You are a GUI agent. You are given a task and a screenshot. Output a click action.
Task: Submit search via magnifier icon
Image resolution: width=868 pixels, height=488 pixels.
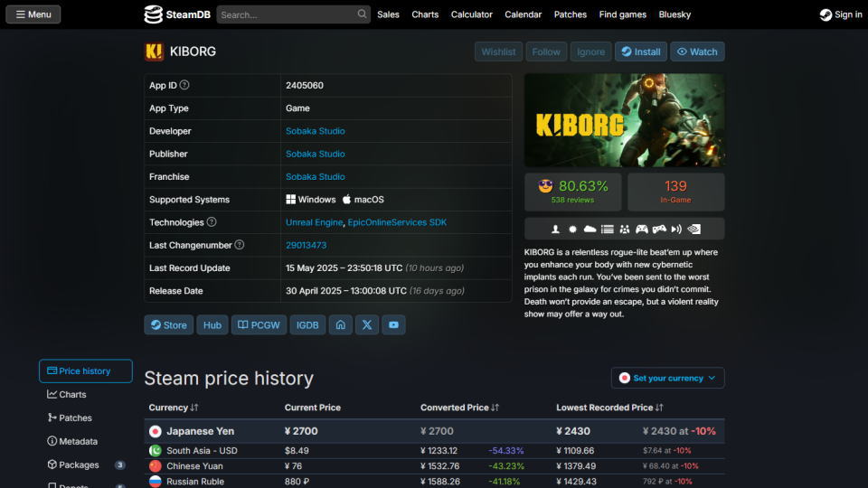(x=362, y=14)
